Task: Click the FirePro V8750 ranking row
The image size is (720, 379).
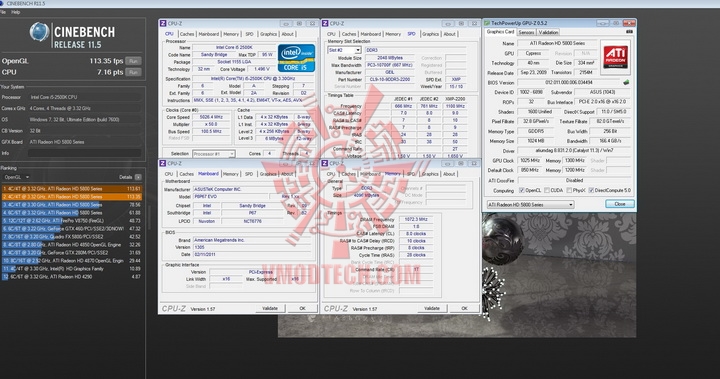Action: [x=72, y=221]
